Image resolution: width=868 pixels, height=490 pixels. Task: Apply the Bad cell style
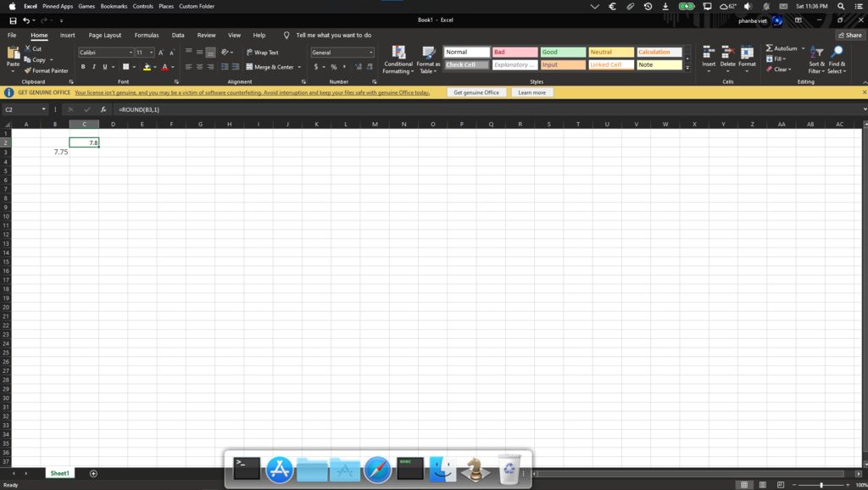click(515, 52)
